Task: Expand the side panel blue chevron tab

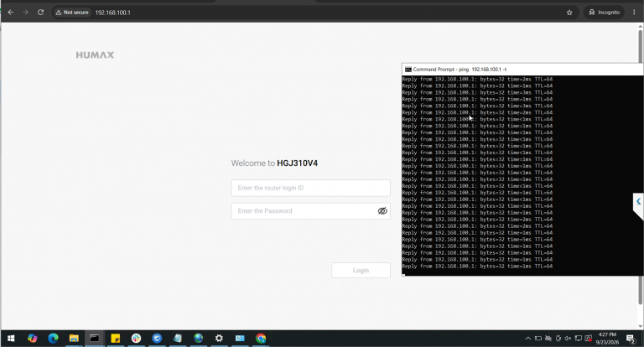Action: pyautogui.click(x=638, y=201)
